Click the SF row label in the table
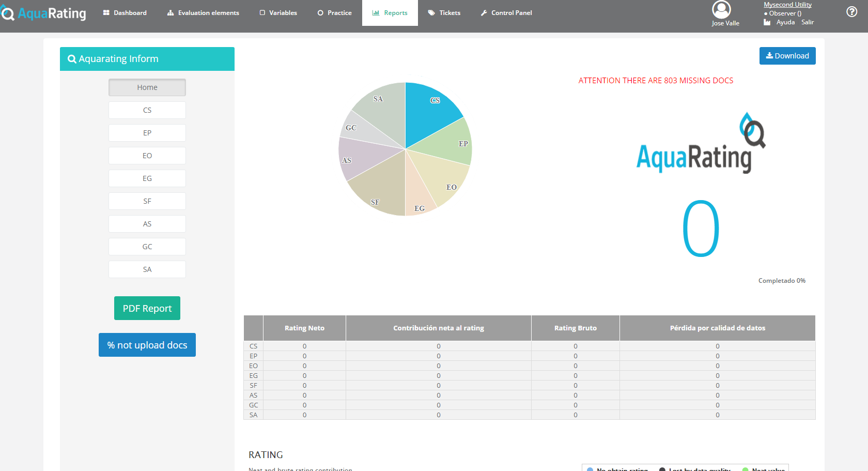868x471 pixels. tap(253, 385)
